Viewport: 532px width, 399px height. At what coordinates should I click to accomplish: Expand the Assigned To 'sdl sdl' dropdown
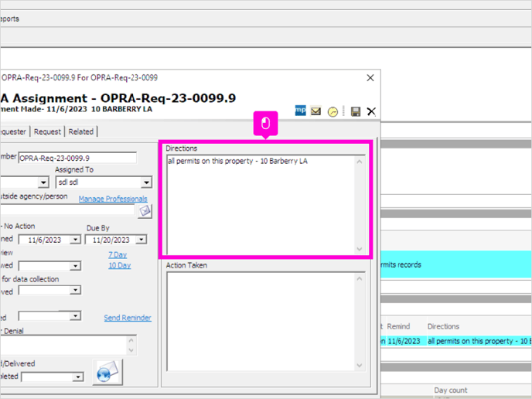coord(147,182)
